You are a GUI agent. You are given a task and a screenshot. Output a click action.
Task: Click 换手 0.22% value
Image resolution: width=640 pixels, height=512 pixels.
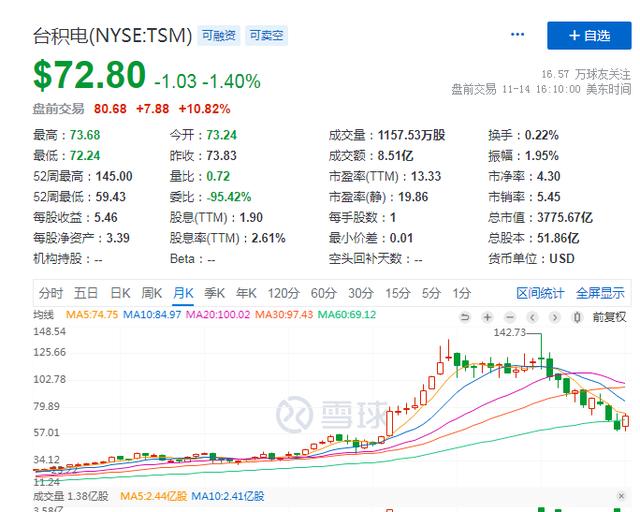click(542, 135)
